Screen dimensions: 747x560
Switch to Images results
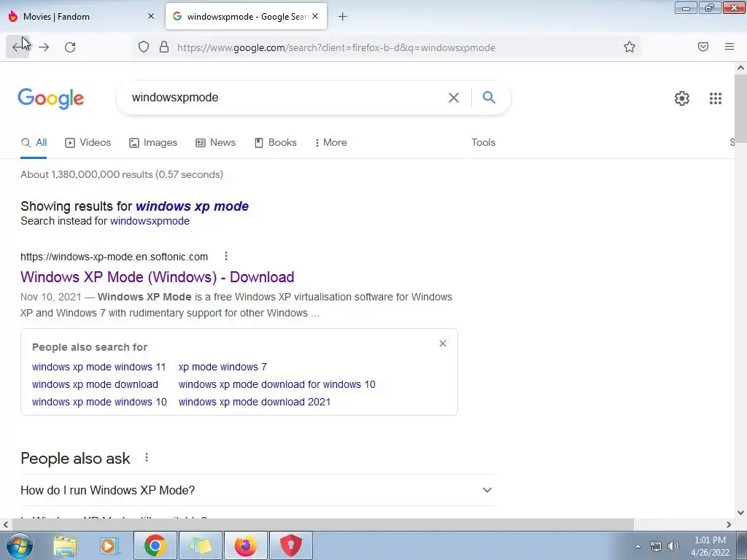pyautogui.click(x=153, y=142)
